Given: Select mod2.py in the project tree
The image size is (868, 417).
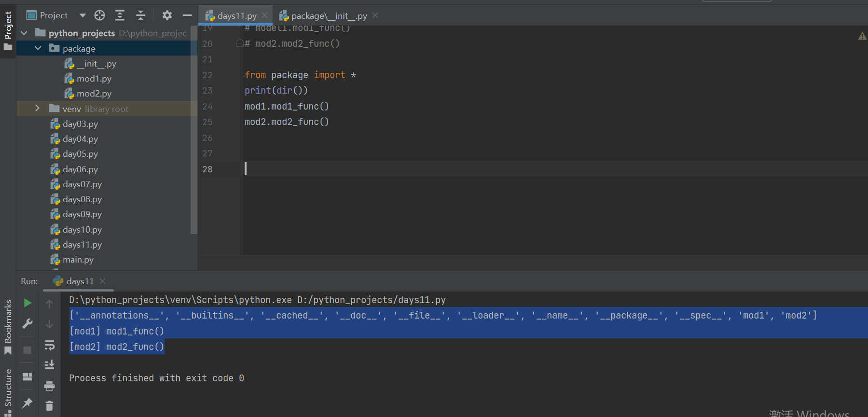Looking at the screenshot, I should coord(88,94).
